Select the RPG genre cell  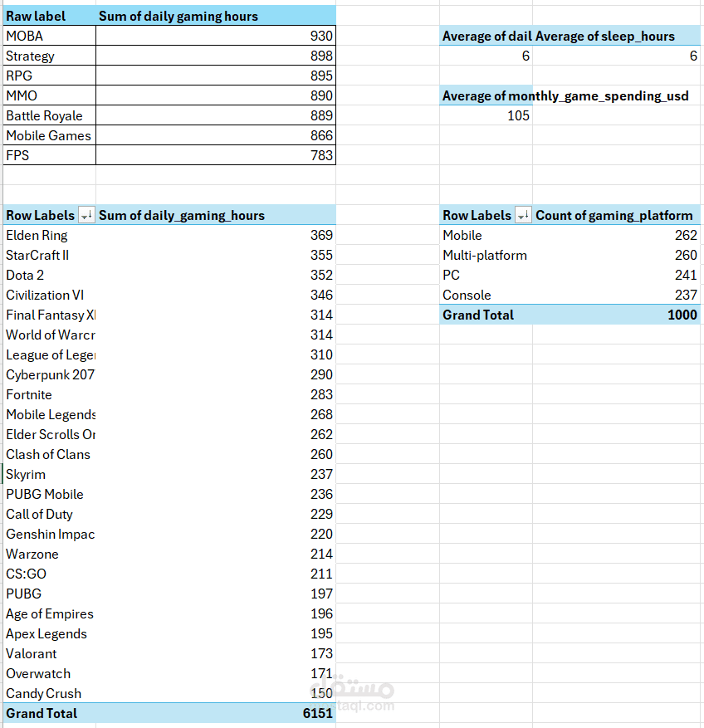click(49, 76)
